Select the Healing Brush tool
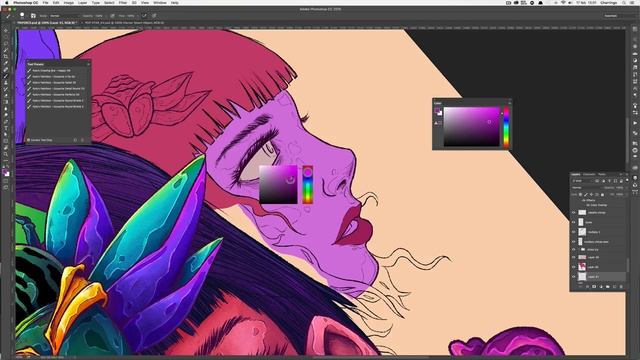Viewport: 640px width, 360px height. click(x=6, y=69)
